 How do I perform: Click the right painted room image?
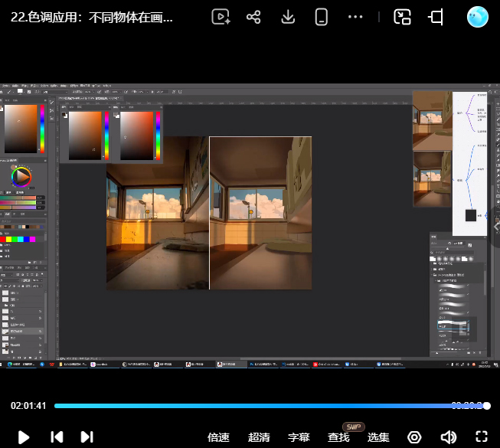pyautogui.click(x=260, y=213)
